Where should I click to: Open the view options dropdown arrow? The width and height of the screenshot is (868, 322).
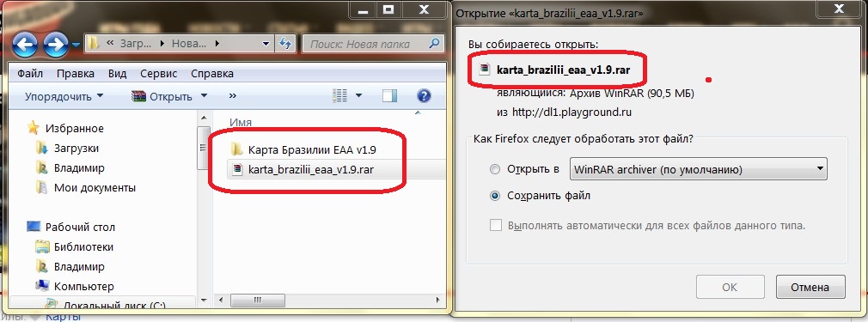pyautogui.click(x=358, y=95)
